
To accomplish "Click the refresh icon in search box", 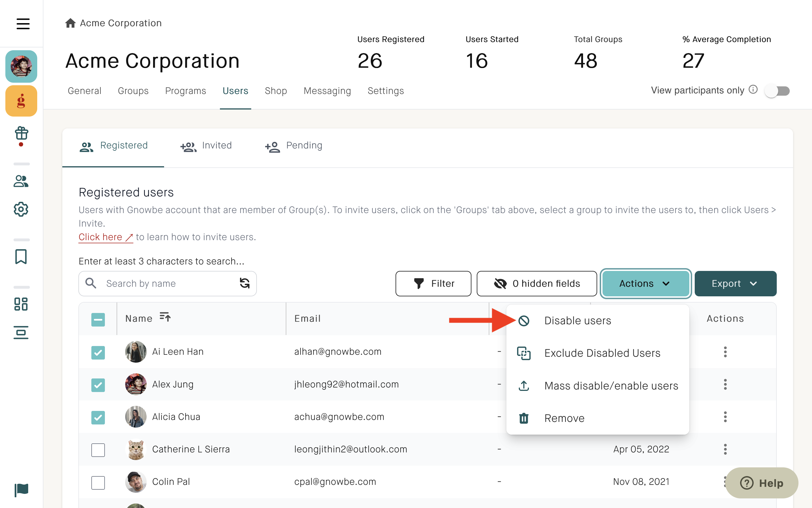I will 245,283.
